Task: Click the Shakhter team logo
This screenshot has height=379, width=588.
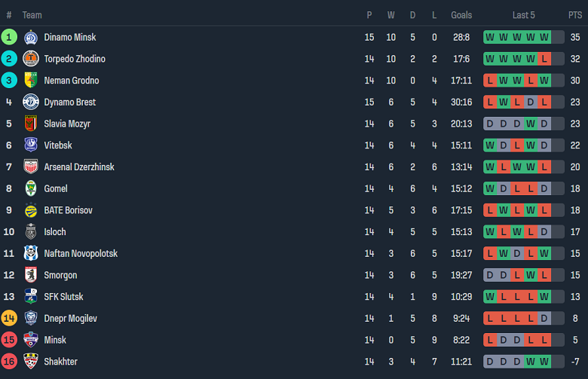Action: pos(31,362)
